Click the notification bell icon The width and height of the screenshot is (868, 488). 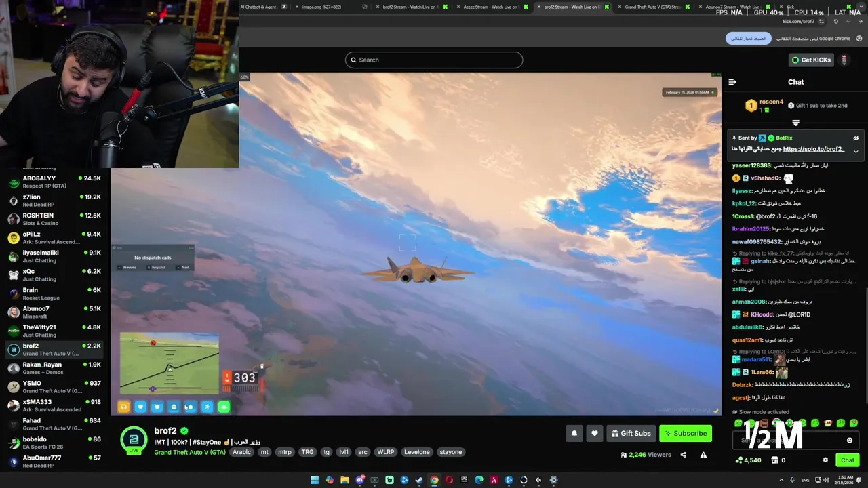[574, 434]
